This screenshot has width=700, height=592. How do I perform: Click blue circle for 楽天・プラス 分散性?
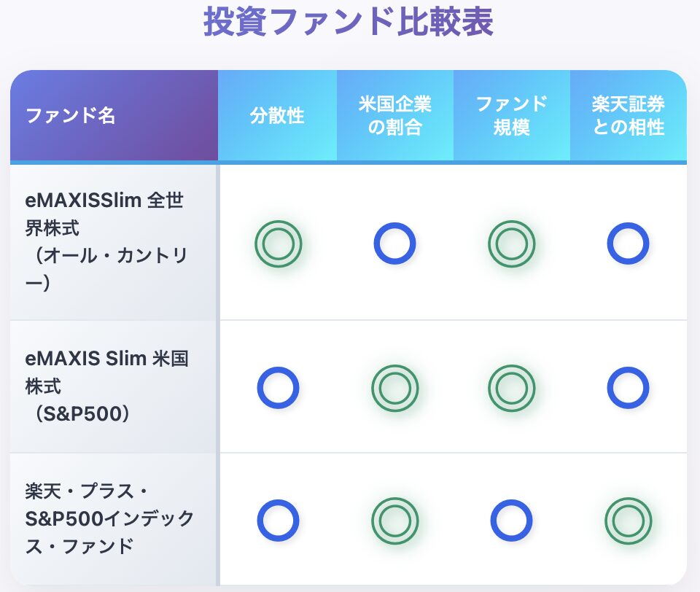point(278,520)
